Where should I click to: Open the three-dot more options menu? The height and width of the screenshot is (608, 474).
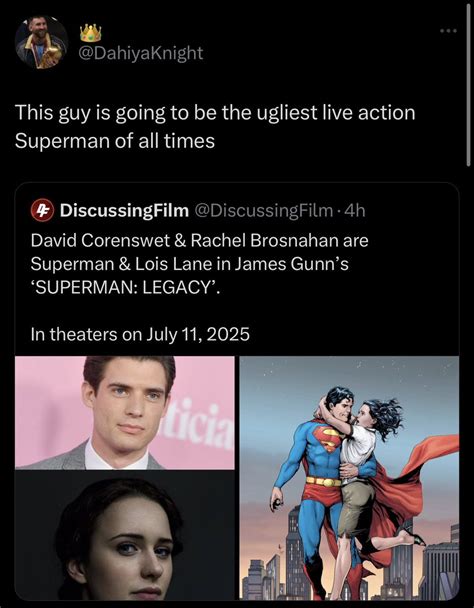(448, 31)
